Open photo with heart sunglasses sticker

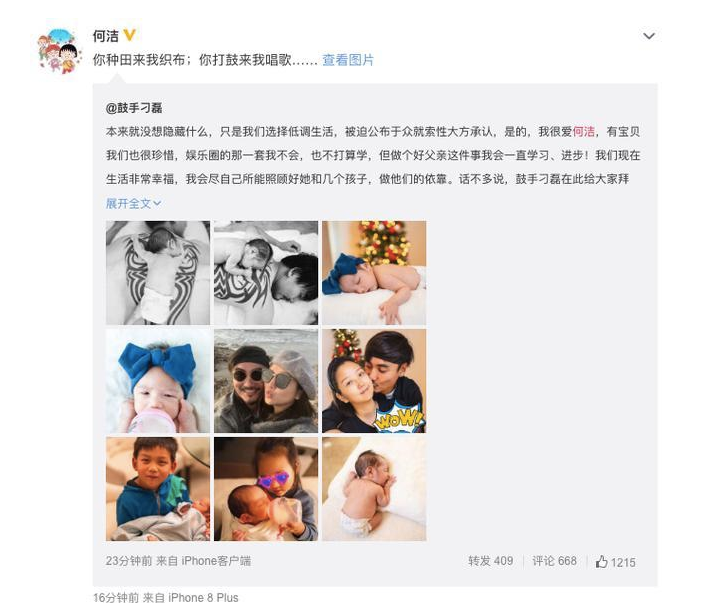click(x=266, y=489)
